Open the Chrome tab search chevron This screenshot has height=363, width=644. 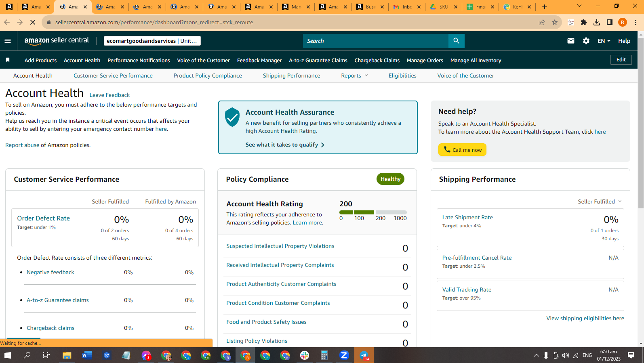coord(579,6)
